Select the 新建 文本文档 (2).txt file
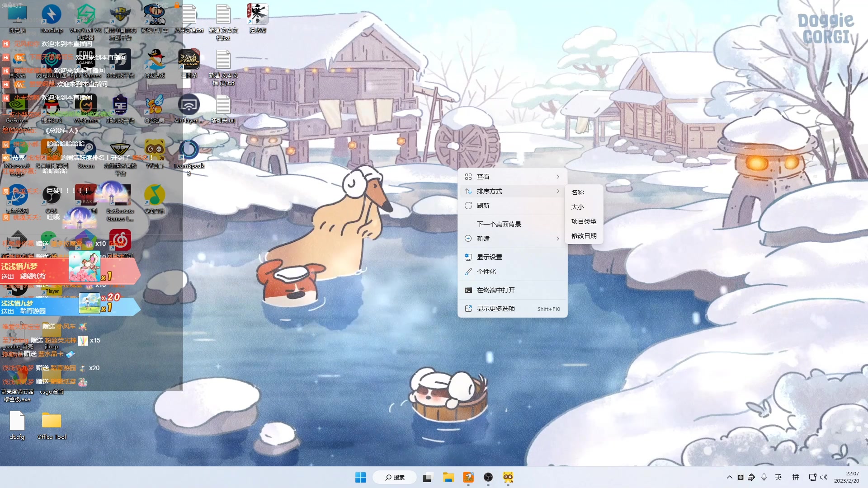The image size is (868, 488). pos(223,67)
